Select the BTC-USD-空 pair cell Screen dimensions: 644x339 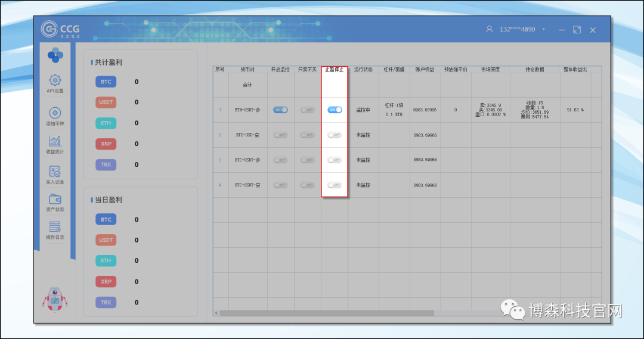(247, 135)
